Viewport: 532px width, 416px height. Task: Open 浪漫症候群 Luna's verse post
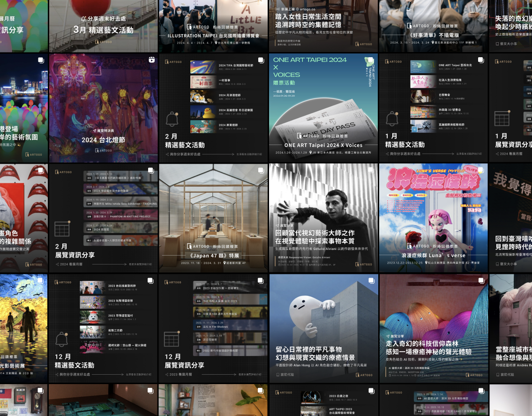433,218
